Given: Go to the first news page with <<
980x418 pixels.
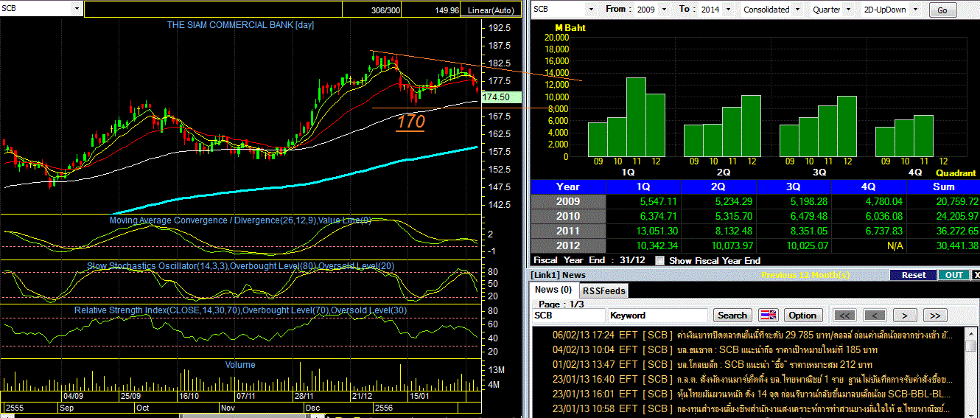Looking at the screenshot, I should [x=845, y=315].
